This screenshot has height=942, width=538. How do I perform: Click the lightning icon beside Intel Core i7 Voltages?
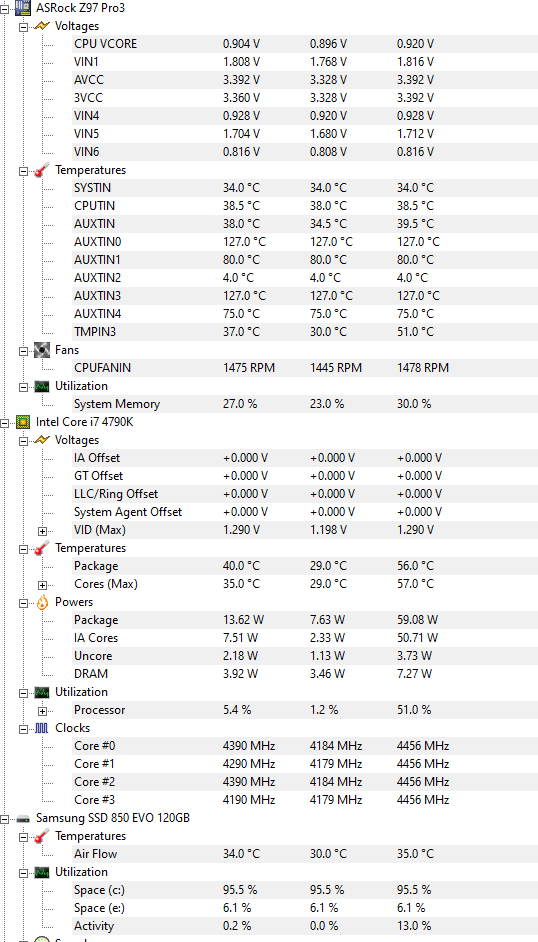(x=42, y=440)
